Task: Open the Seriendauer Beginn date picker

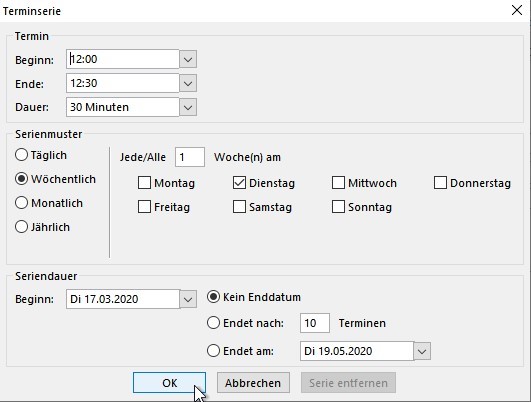Action: point(188,299)
